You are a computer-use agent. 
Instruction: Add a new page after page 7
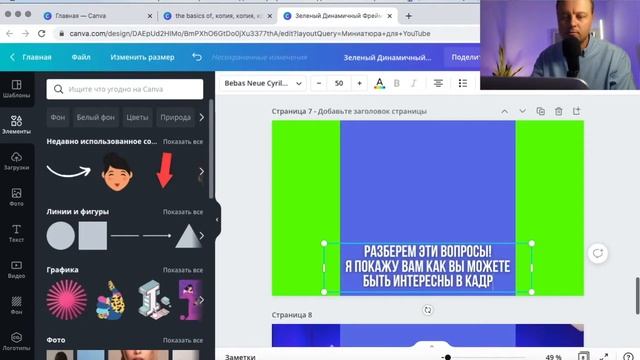pos(576,111)
